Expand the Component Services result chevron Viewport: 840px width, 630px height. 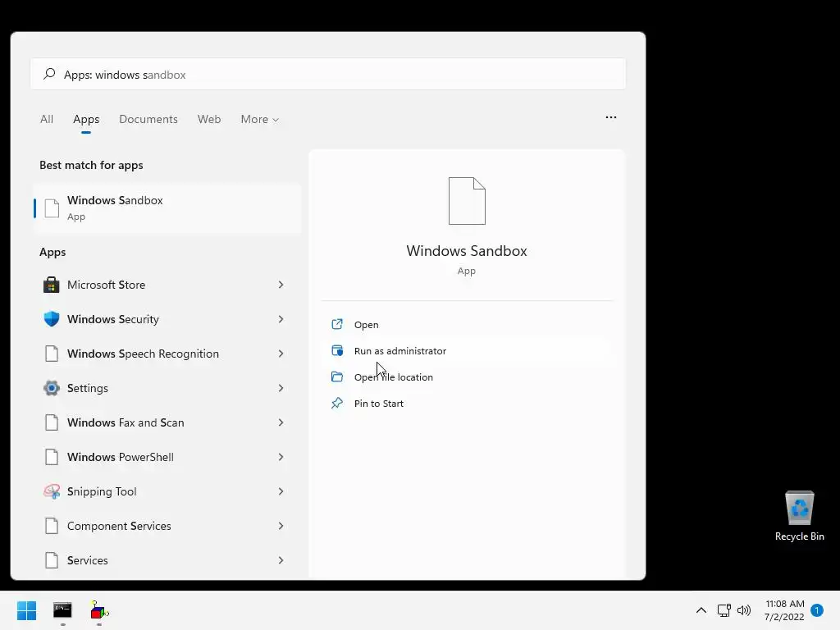281,526
